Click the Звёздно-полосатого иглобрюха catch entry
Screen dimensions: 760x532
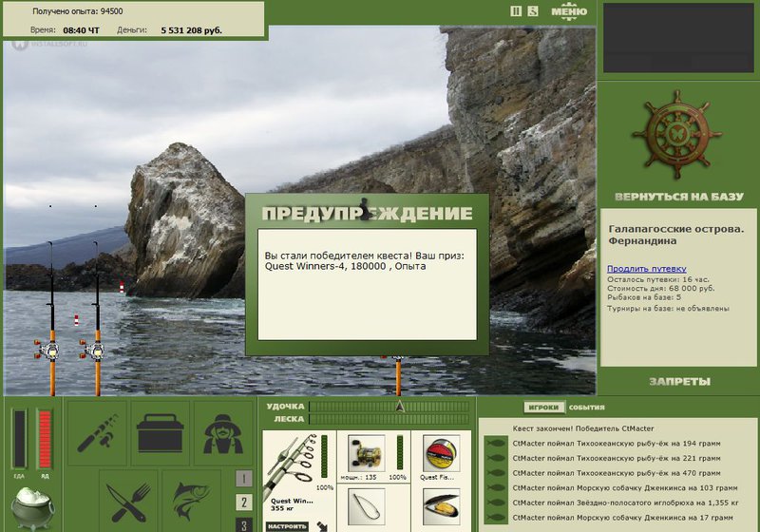tap(625, 503)
